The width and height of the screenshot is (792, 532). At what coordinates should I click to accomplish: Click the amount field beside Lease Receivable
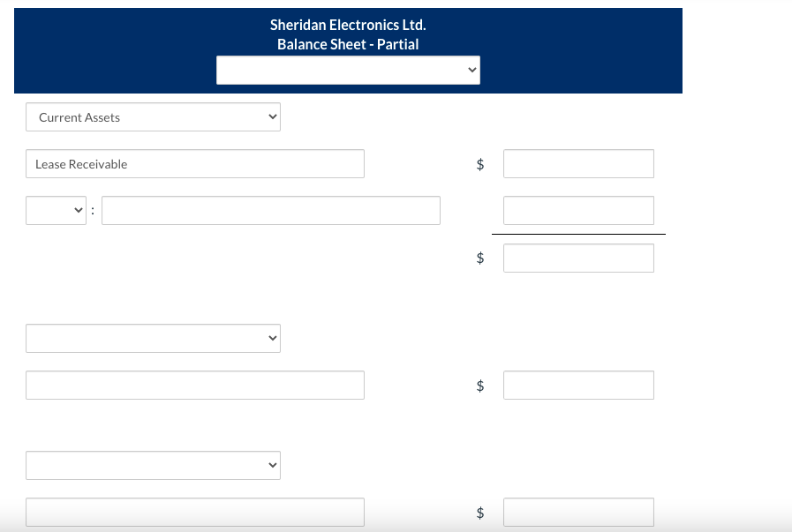579,163
